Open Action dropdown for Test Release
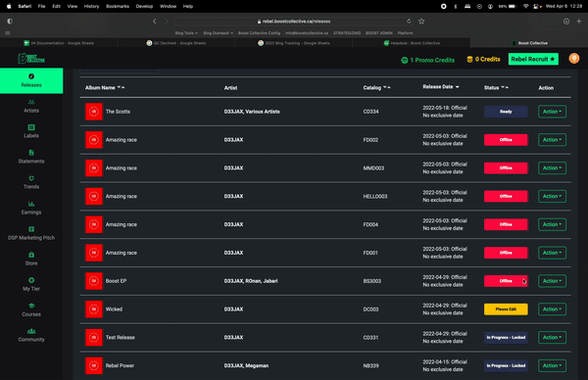 552,337
